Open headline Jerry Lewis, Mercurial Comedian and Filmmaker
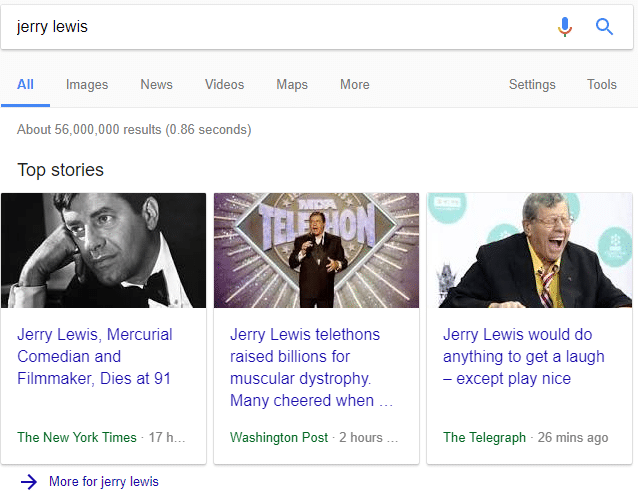The image size is (638, 501). click(x=95, y=357)
